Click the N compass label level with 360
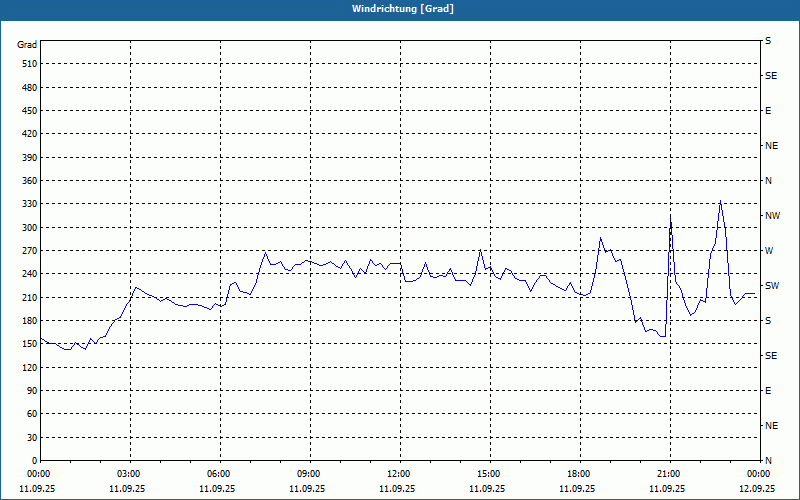The height and width of the screenshot is (500, 800). point(768,181)
